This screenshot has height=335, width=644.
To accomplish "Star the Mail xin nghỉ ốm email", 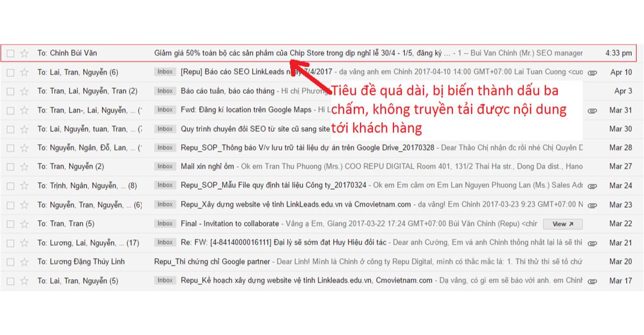I will coord(24,167).
